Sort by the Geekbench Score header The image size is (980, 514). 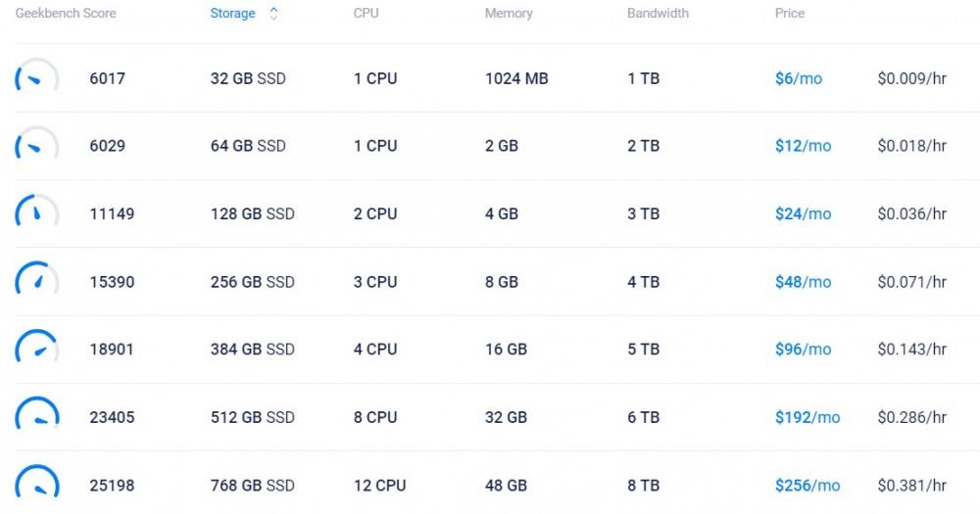66,14
